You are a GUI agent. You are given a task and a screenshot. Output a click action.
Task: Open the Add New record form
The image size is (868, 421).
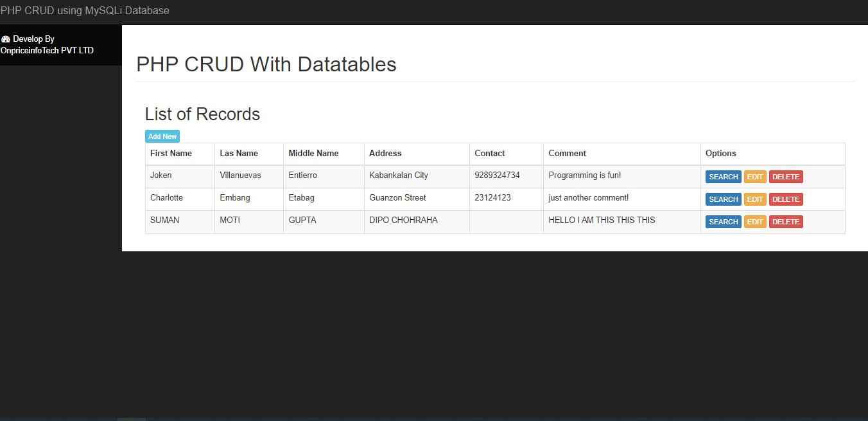(162, 136)
